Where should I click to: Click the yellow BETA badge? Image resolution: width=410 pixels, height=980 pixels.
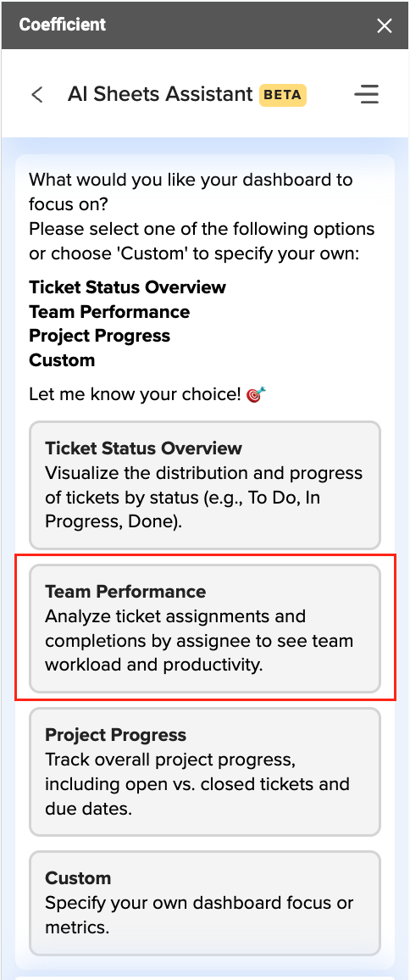[283, 95]
